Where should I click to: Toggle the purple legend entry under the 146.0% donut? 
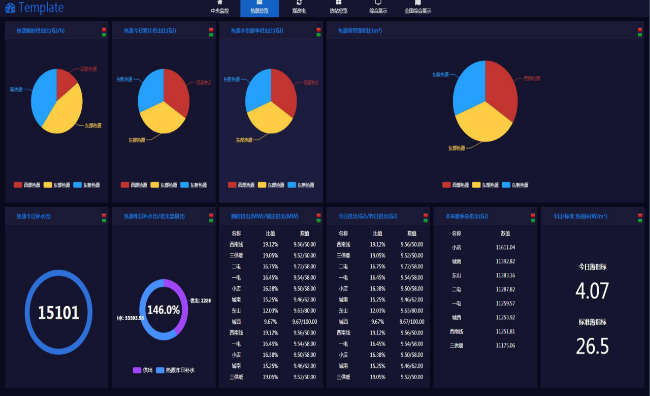pos(143,370)
